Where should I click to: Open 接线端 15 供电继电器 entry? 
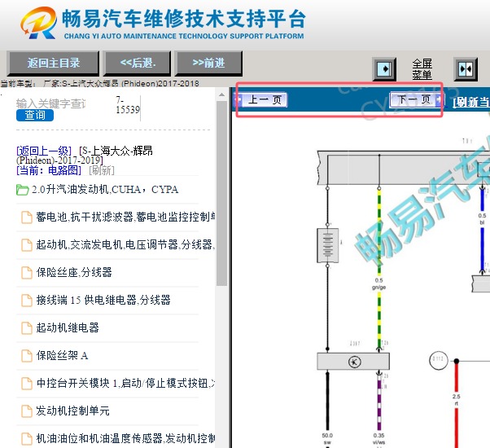click(103, 300)
